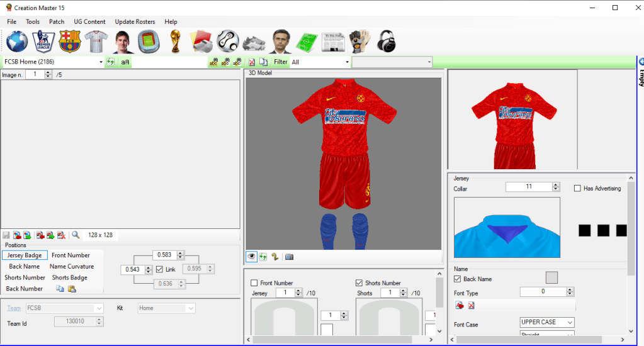Image resolution: width=644 pixels, height=346 pixels.
Task: Click the goalkeeper gloves icon
Action: pos(359,42)
